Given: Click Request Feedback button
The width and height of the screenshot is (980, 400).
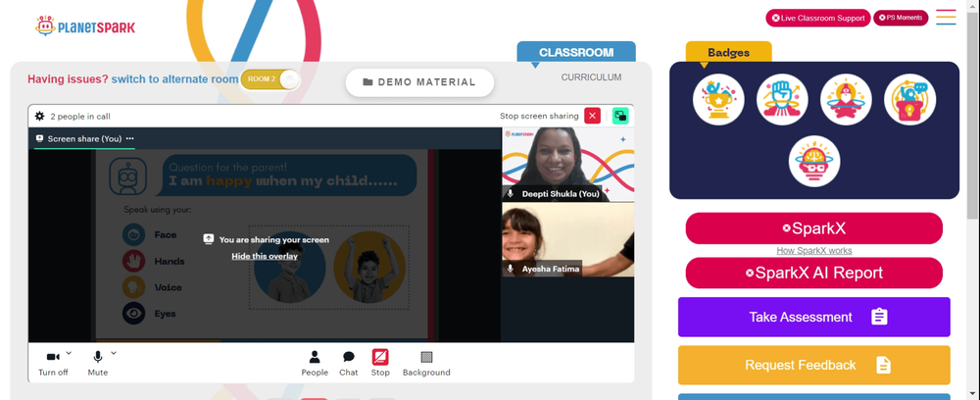Looking at the screenshot, I should tap(813, 365).
